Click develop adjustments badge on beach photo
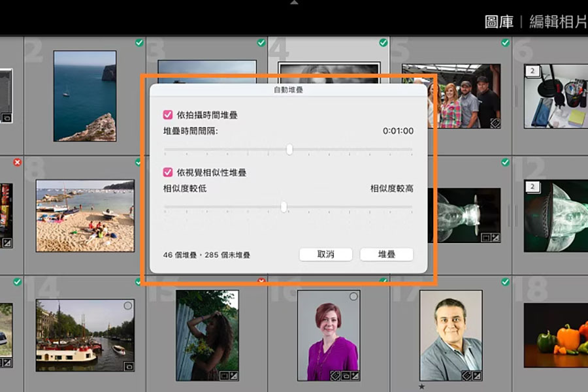Screen dimensions: 588x392 coord(8,243)
